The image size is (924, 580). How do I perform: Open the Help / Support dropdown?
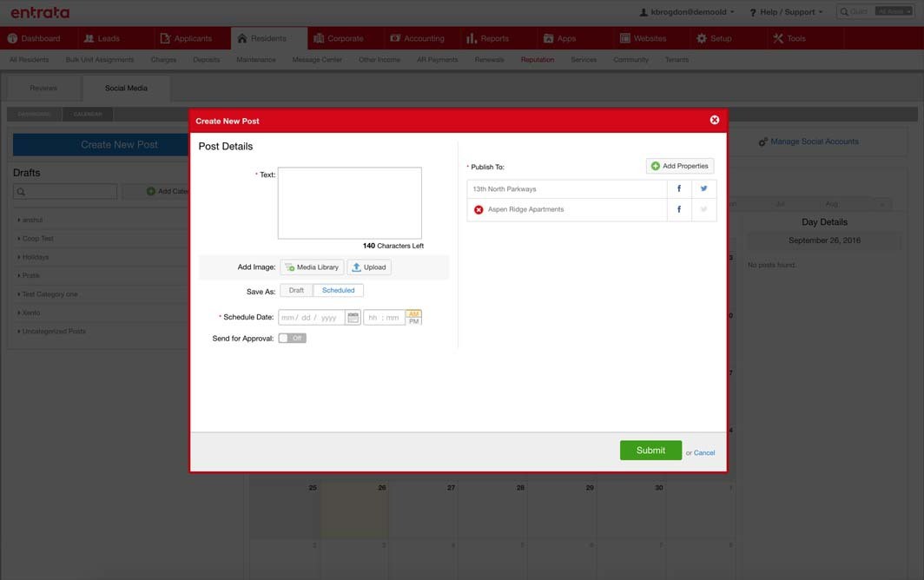click(785, 10)
